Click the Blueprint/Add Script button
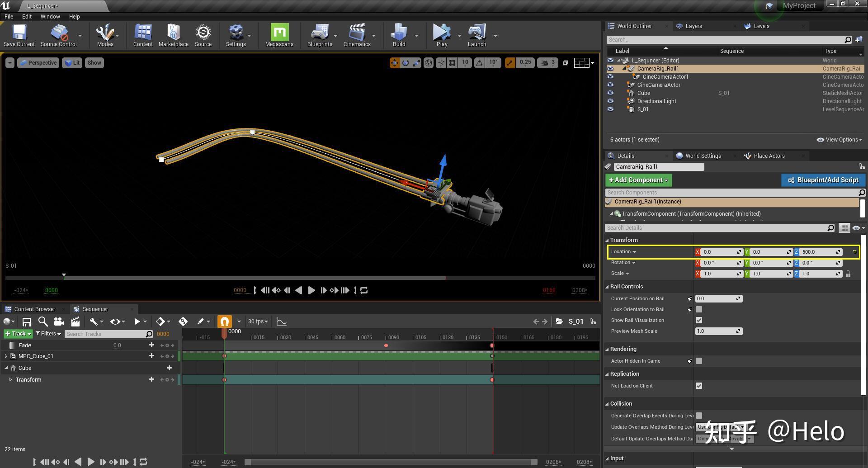868x468 pixels. pyautogui.click(x=823, y=180)
